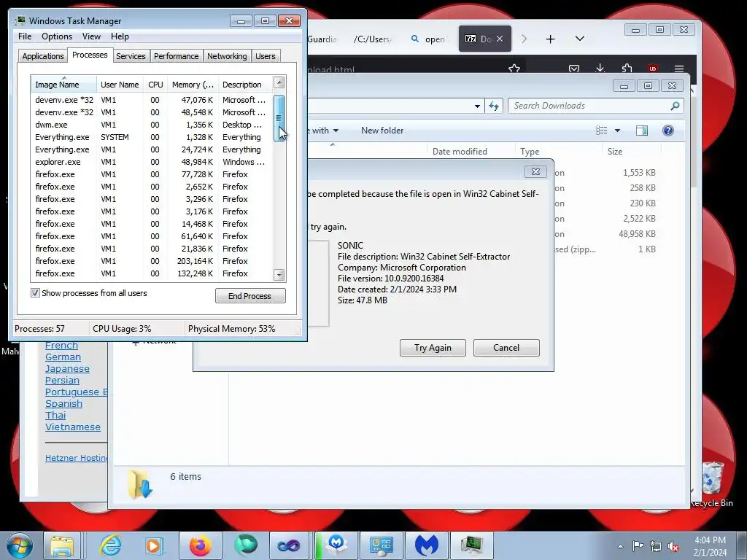Switch to the Users tab

(266, 56)
